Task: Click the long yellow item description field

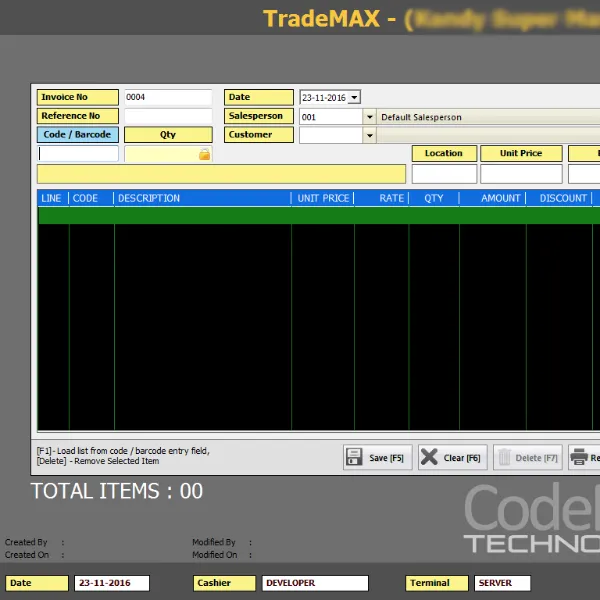Action: [x=221, y=174]
